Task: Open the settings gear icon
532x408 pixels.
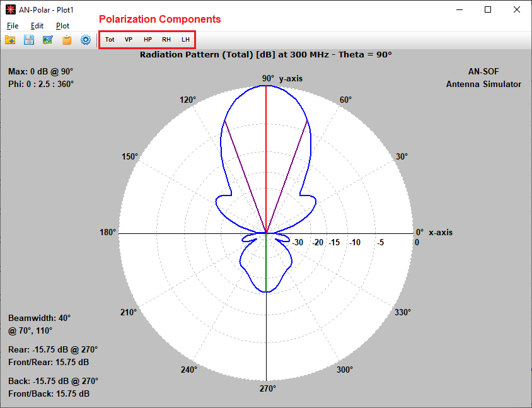Action: click(86, 40)
